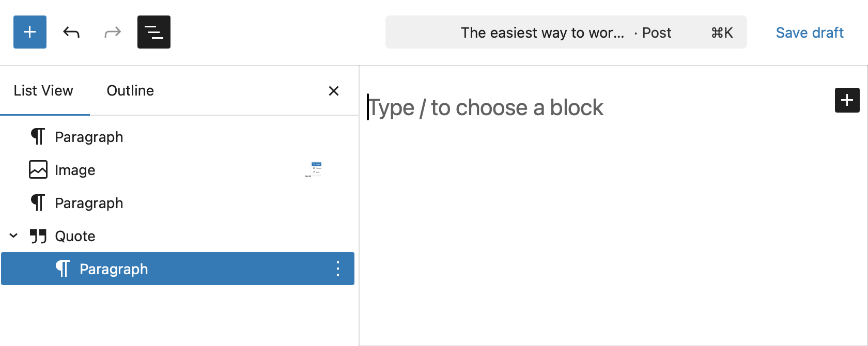Collapse the Quote block in List View

click(13, 235)
